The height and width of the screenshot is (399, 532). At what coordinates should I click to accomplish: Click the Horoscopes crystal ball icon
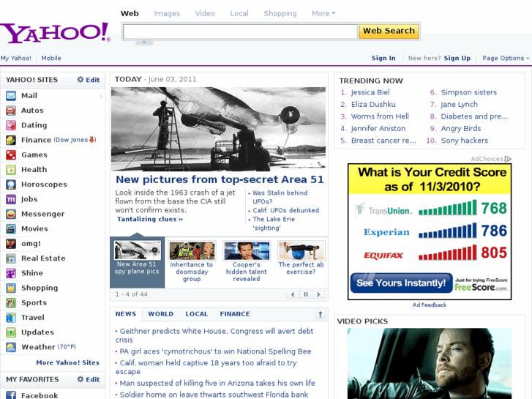pyautogui.click(x=11, y=184)
